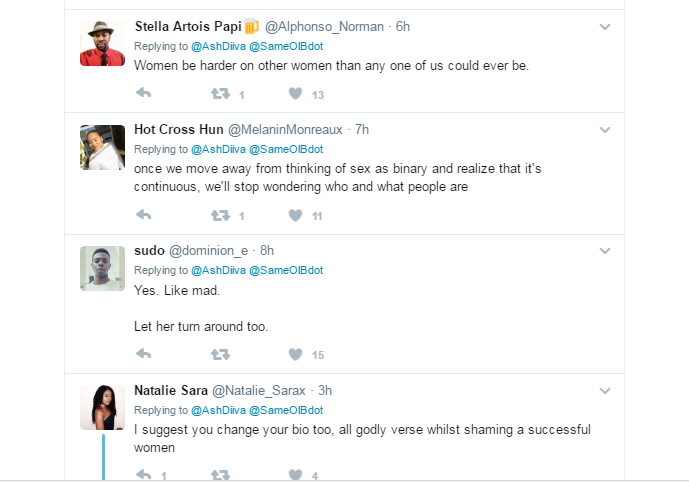Reply to Stella Artois Papi's tweet

143,94
